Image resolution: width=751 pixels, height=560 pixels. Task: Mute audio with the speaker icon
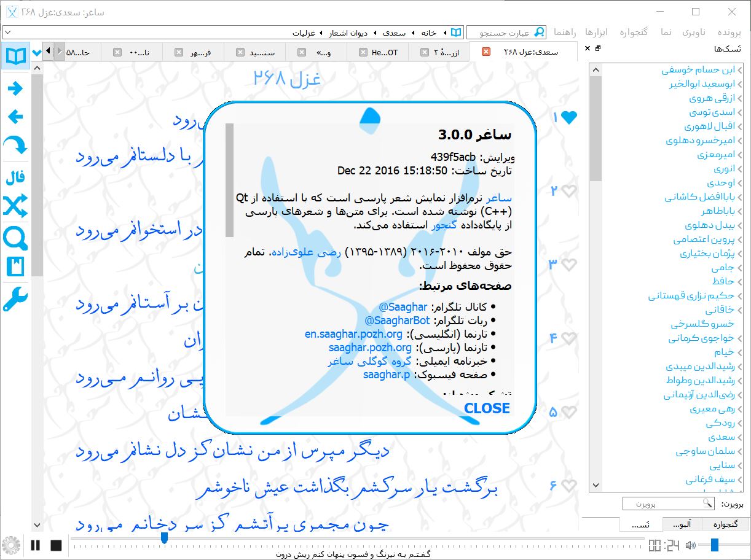pyautogui.click(x=691, y=545)
